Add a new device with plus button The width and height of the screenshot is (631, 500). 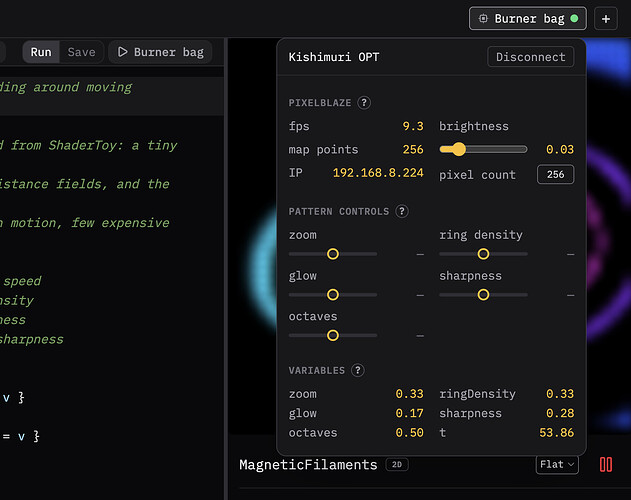click(x=606, y=19)
